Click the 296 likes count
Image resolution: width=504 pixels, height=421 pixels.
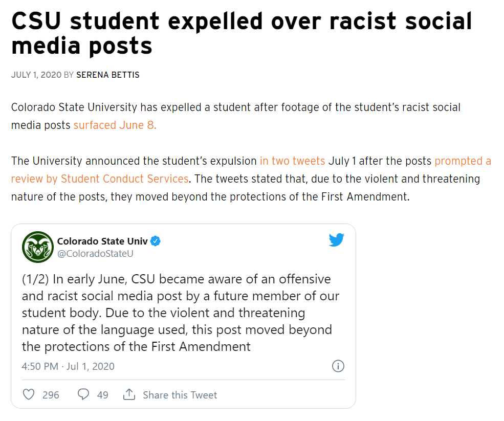pos(51,395)
